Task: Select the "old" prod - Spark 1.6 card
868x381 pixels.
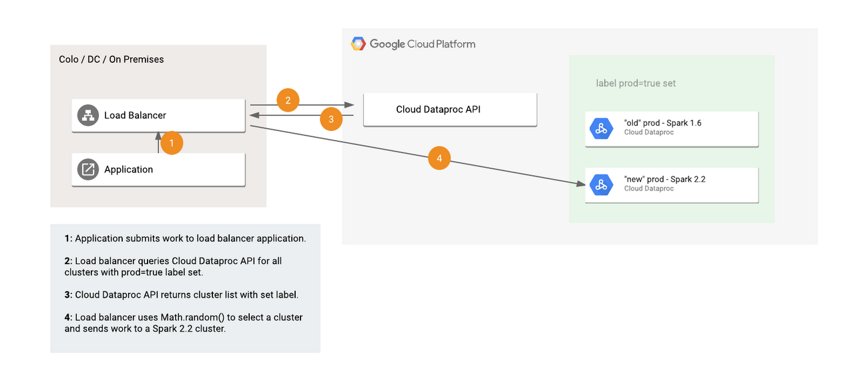Action: pos(672,128)
